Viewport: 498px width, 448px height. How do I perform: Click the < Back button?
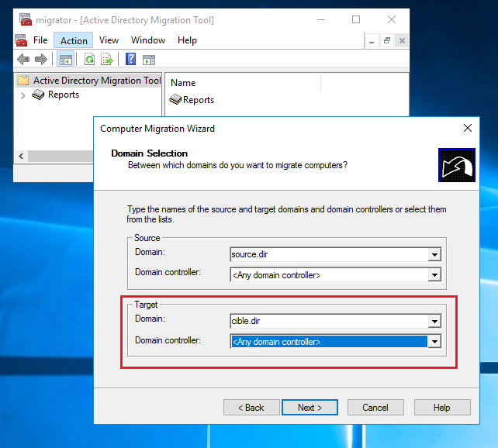[x=251, y=408]
